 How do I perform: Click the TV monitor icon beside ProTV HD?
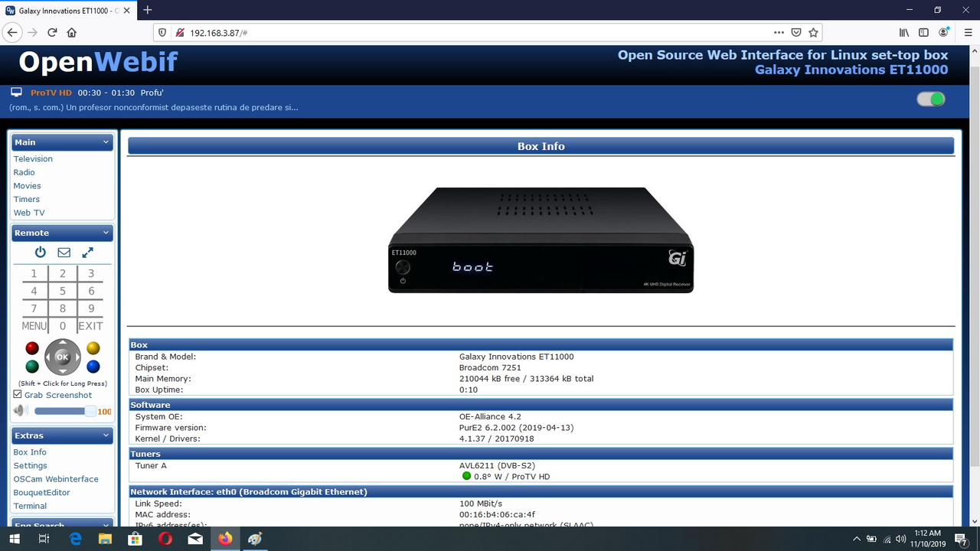16,93
